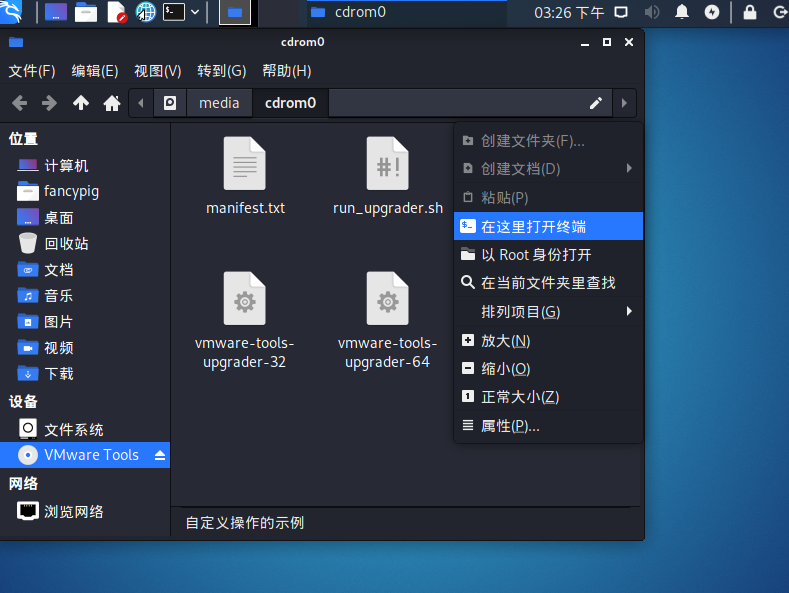The height and width of the screenshot is (593, 789).
Task: Open 文件系统 device in sidebar
Action: pos(85,429)
